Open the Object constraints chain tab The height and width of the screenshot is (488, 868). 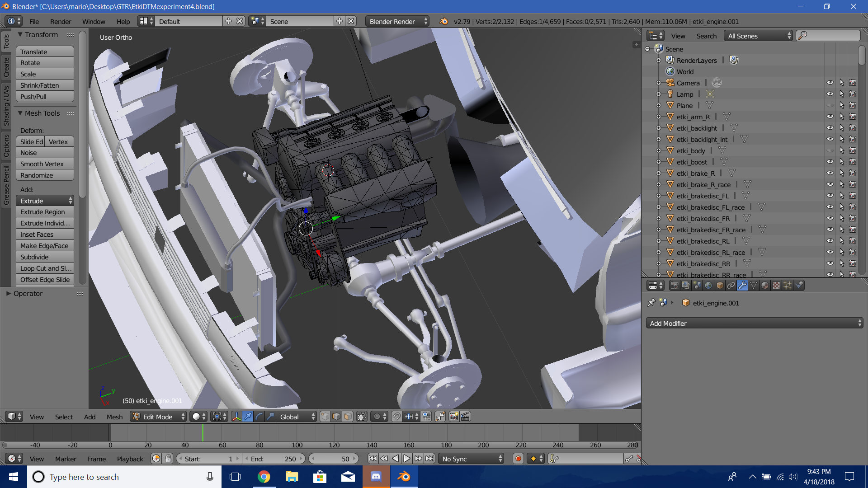(731, 286)
